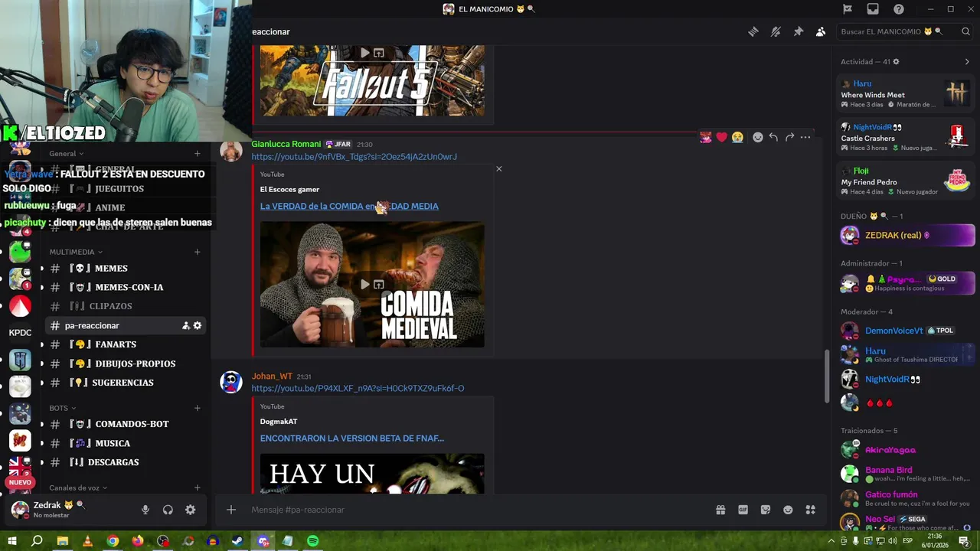Open the DIBUJOS-PROPIOS channel
The width and height of the screenshot is (980, 551).
point(126,364)
